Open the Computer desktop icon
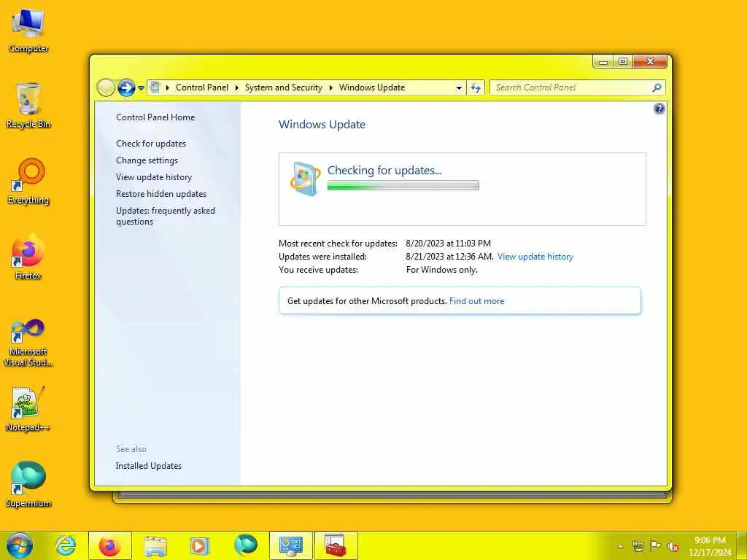747x560 pixels. (x=28, y=31)
